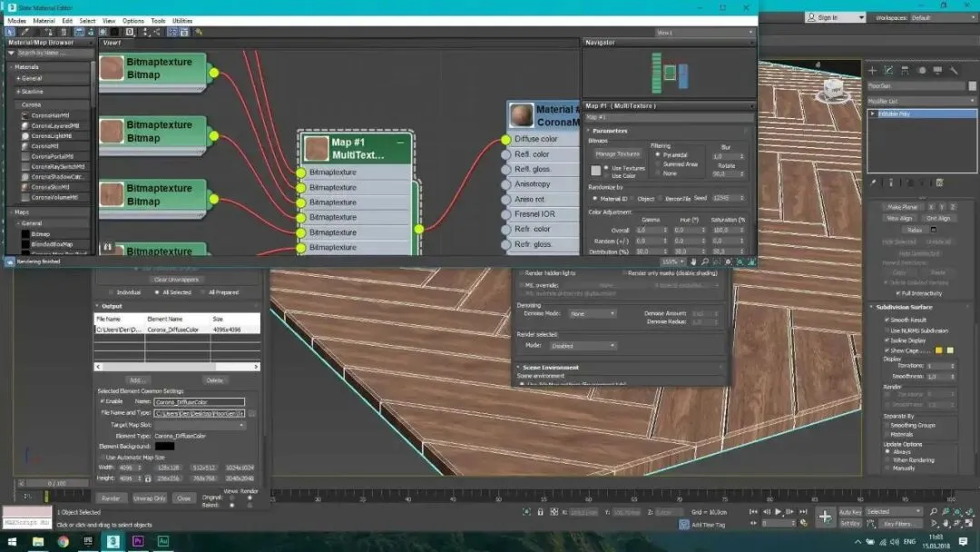This screenshot has height=552, width=980.
Task: Open Premiere Pro from the taskbar
Action: click(x=138, y=541)
